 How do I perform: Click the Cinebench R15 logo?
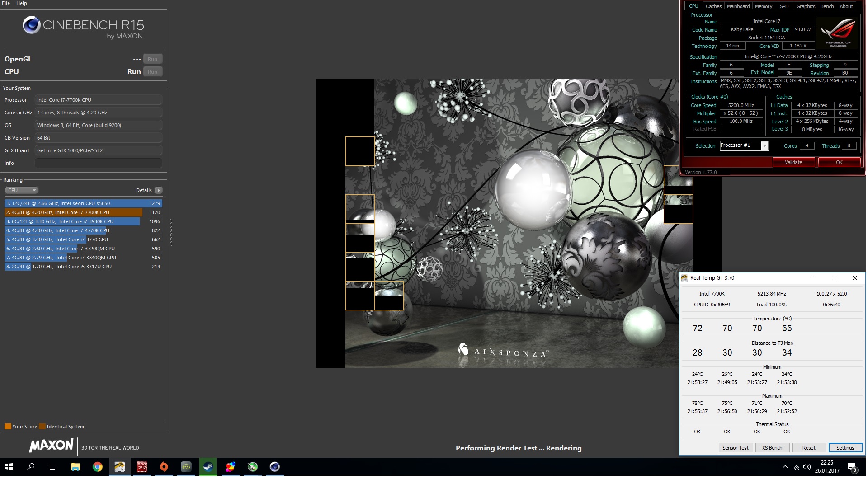(x=83, y=28)
